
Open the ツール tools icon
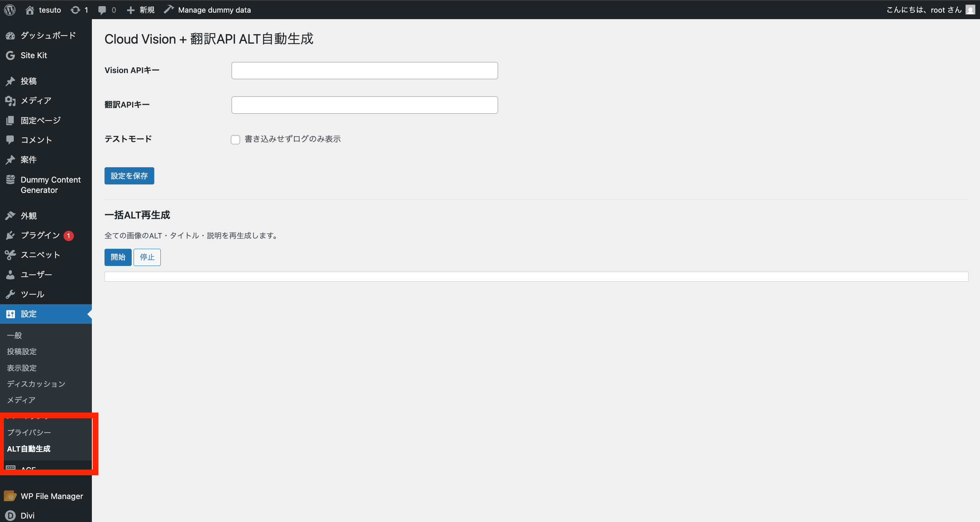[10, 294]
